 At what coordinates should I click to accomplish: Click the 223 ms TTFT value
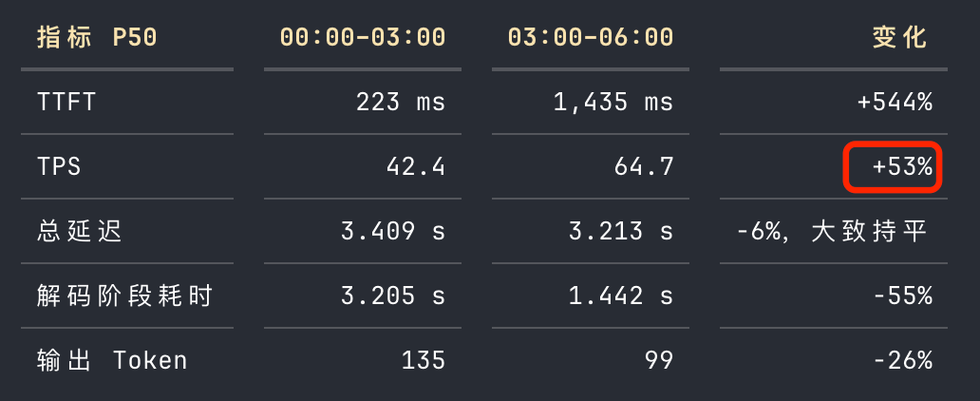[401, 102]
